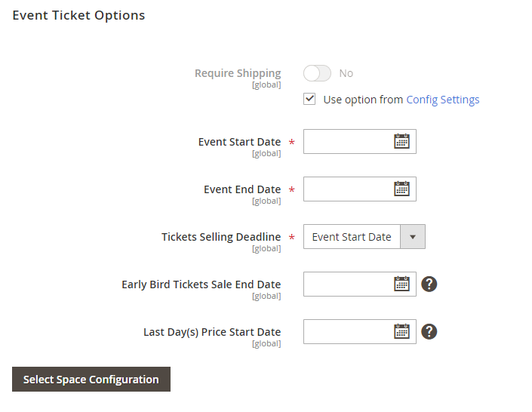Uncheck the Use option from Config Settings checkbox
This screenshot has width=532, height=412.
[x=309, y=99]
